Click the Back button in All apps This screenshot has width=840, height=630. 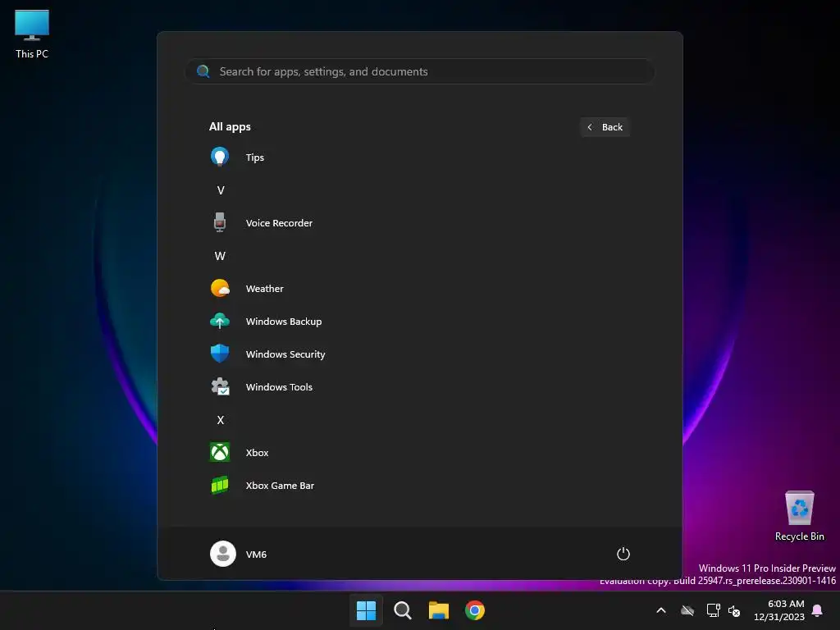tap(605, 127)
